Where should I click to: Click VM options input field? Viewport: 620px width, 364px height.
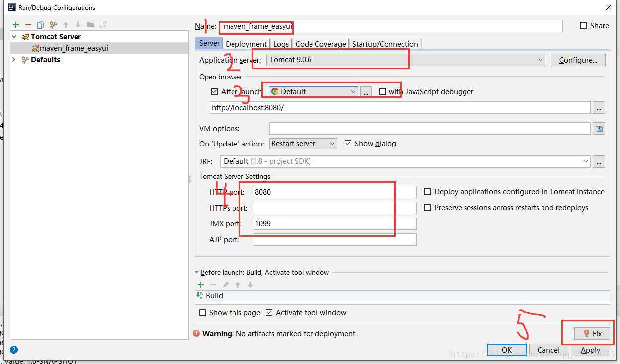(x=430, y=129)
